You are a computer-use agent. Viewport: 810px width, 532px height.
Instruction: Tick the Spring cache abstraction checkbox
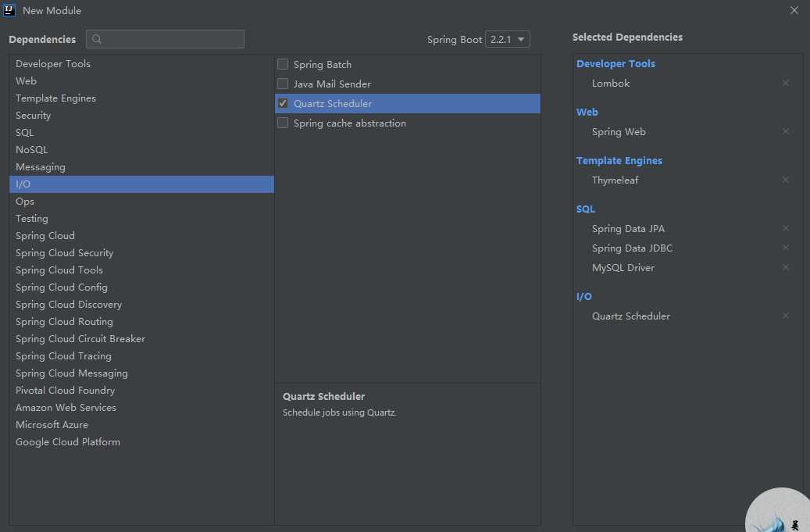(x=283, y=123)
